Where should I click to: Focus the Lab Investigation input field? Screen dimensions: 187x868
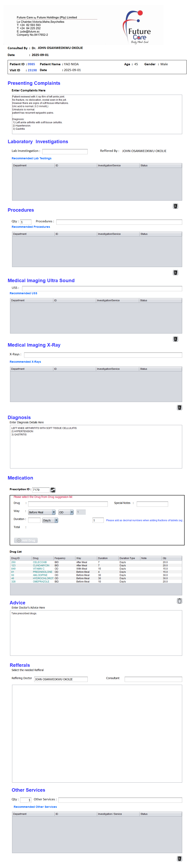point(65,151)
